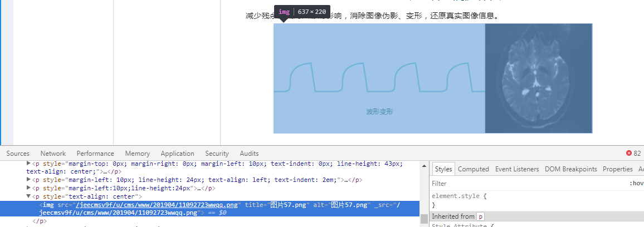Open the Security tab
The width and height of the screenshot is (644, 227).
pyautogui.click(x=217, y=154)
